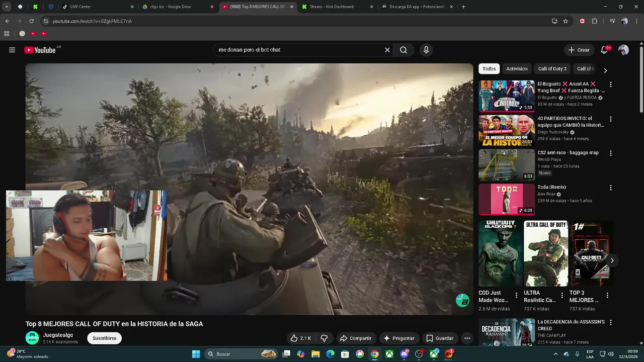
Task: Click the Guardar save button
Action: pos(440,338)
